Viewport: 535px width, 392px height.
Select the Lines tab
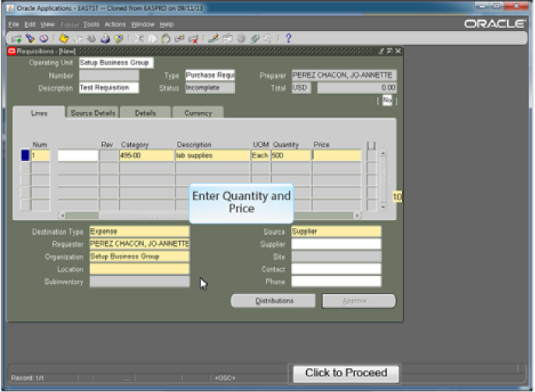pos(39,113)
